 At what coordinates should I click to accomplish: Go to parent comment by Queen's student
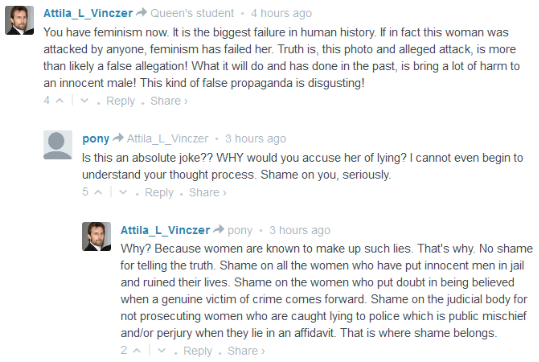(192, 13)
